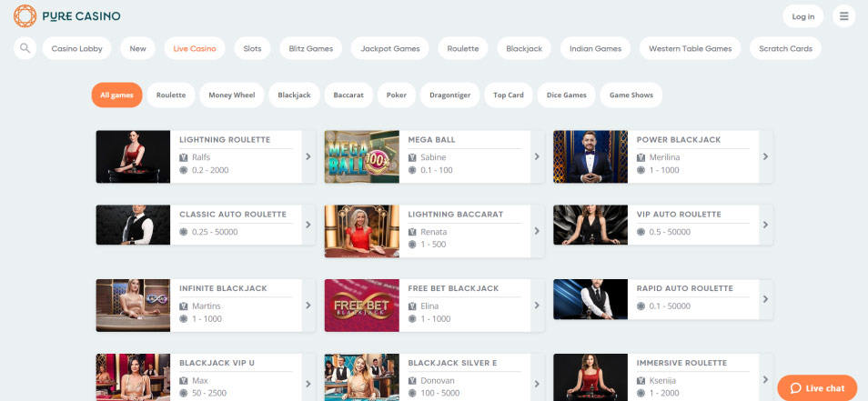Click the dealer icon beside Sabine

coord(412,157)
